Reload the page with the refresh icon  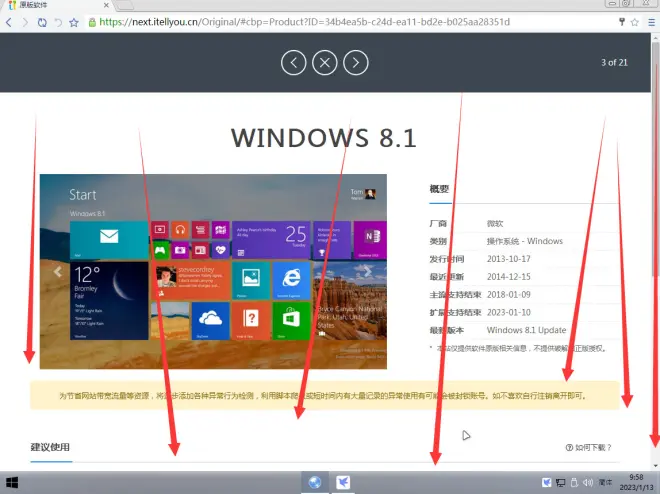(42, 22)
